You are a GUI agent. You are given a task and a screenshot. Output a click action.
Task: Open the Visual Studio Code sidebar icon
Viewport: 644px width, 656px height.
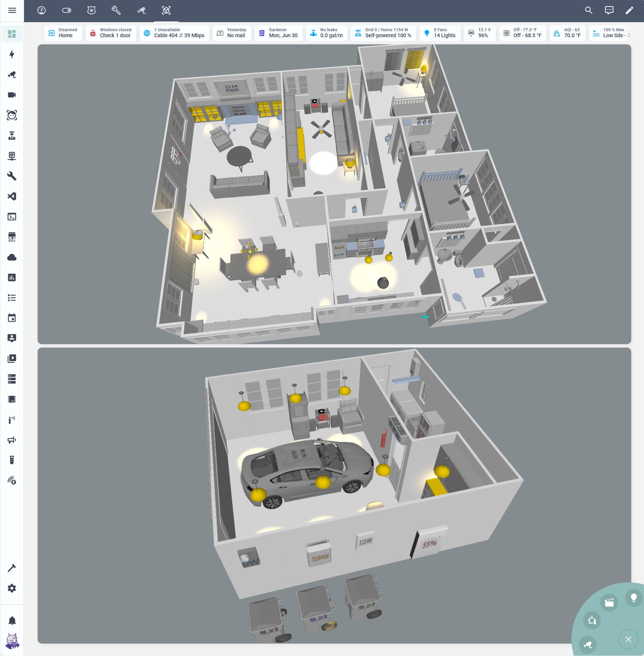pyautogui.click(x=12, y=196)
